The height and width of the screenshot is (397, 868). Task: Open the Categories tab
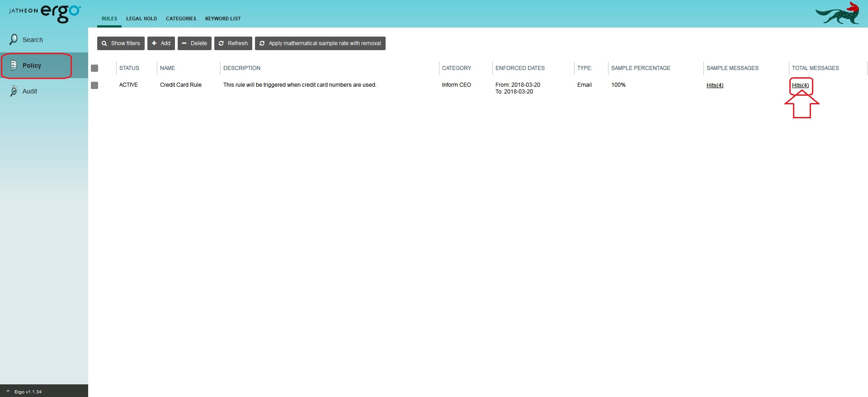[x=181, y=19]
